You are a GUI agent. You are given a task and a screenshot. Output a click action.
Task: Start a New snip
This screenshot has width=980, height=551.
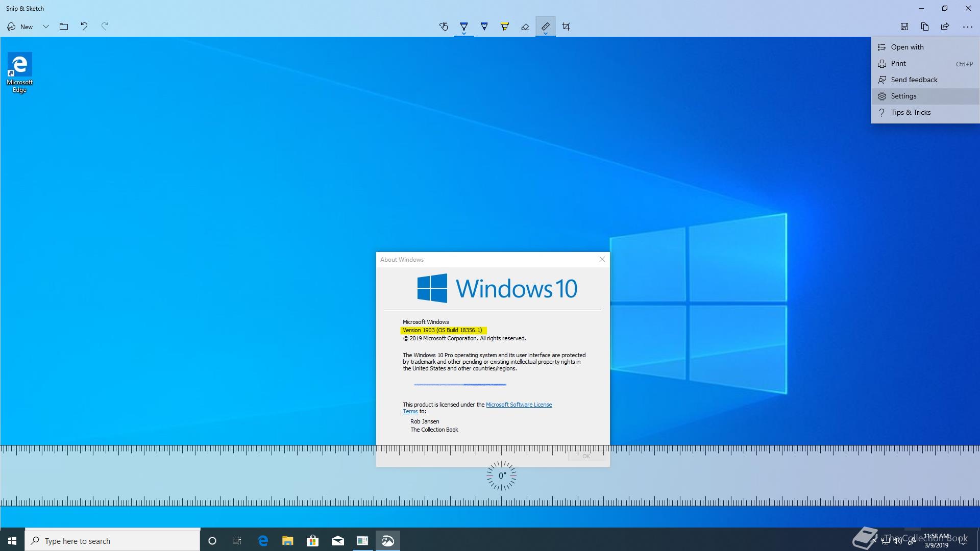(x=20, y=27)
